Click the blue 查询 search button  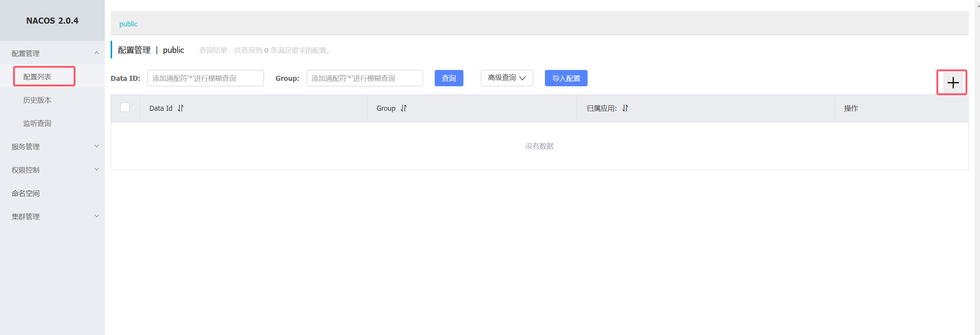point(449,78)
